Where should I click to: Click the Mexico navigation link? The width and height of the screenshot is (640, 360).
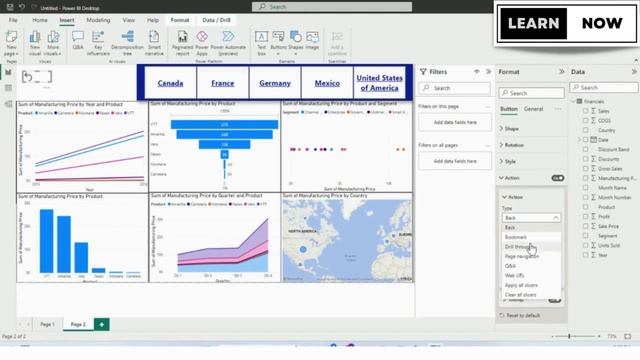327,83
